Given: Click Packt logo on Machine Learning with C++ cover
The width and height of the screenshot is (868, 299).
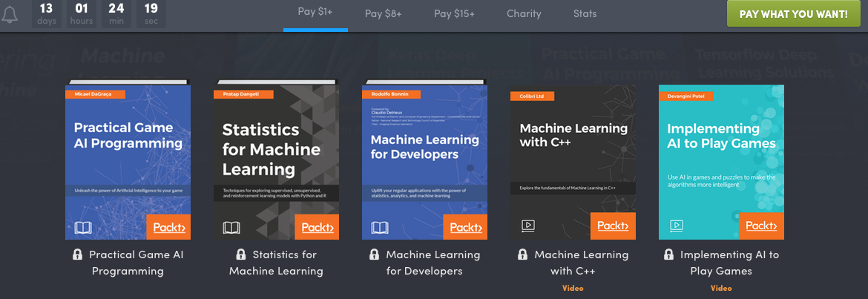Looking at the screenshot, I should tap(614, 226).
